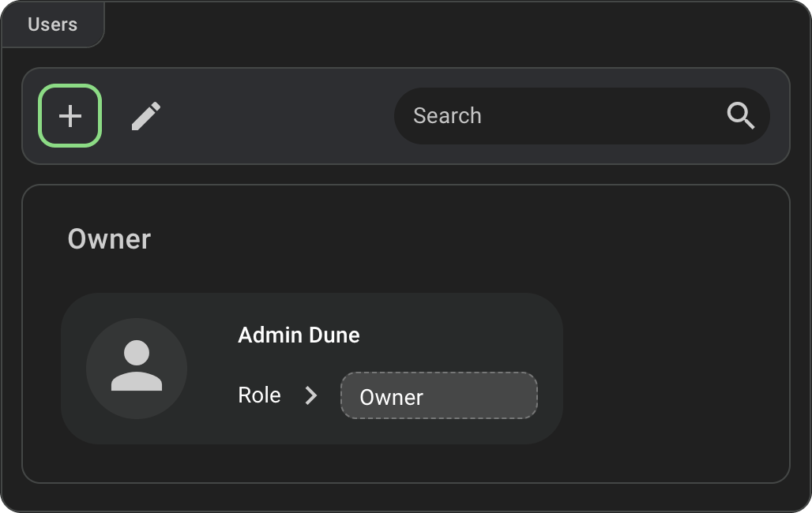The width and height of the screenshot is (812, 513).
Task: Click the add user plus icon
Action: tap(70, 116)
